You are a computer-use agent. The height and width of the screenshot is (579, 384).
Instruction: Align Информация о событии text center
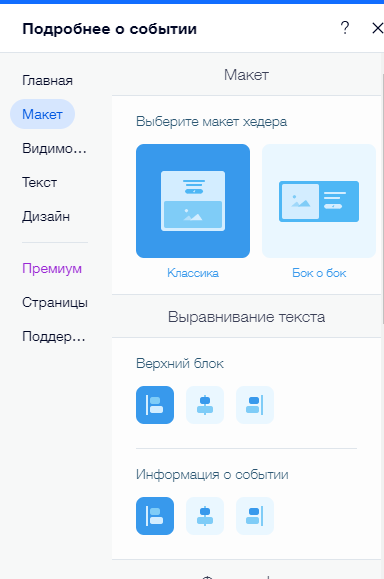click(x=205, y=516)
